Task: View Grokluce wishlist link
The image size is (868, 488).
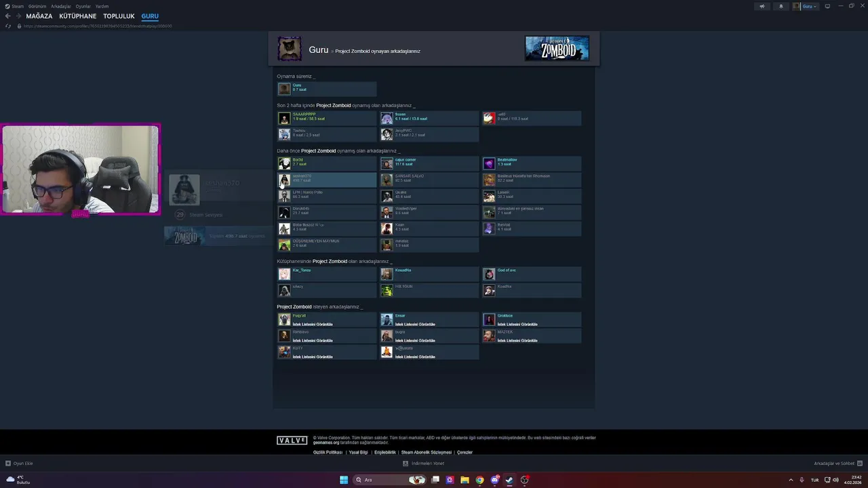Action: pos(517,324)
